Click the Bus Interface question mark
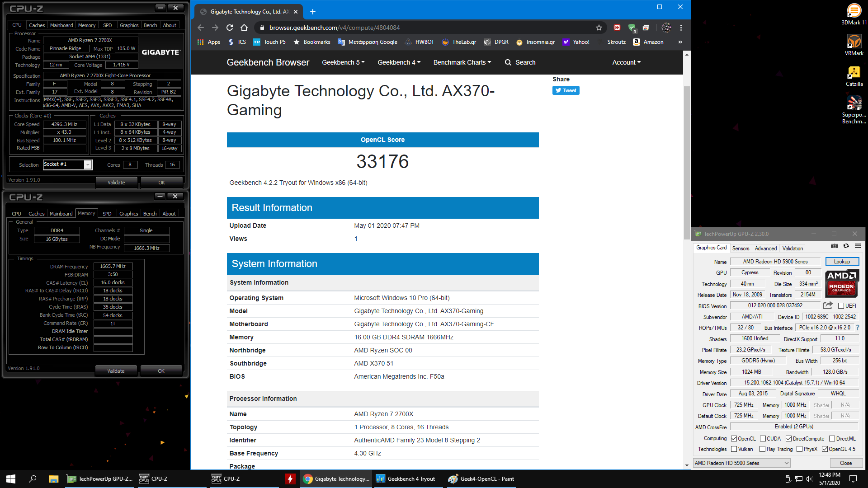Image resolution: width=868 pixels, height=488 pixels. pyautogui.click(x=857, y=328)
